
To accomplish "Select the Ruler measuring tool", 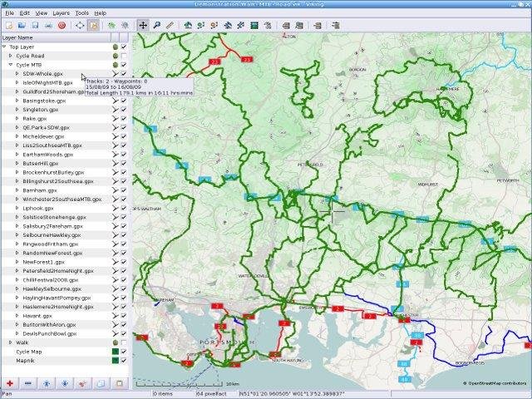I will coord(170,26).
